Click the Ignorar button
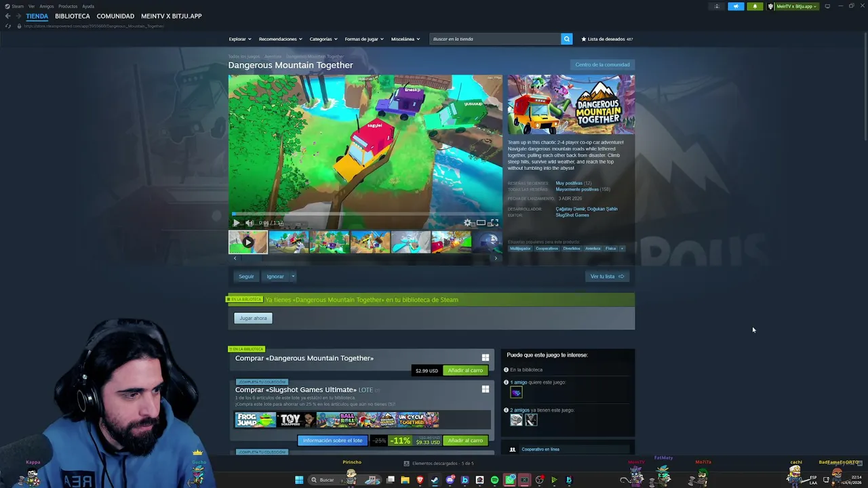The height and width of the screenshot is (488, 868). click(x=275, y=277)
